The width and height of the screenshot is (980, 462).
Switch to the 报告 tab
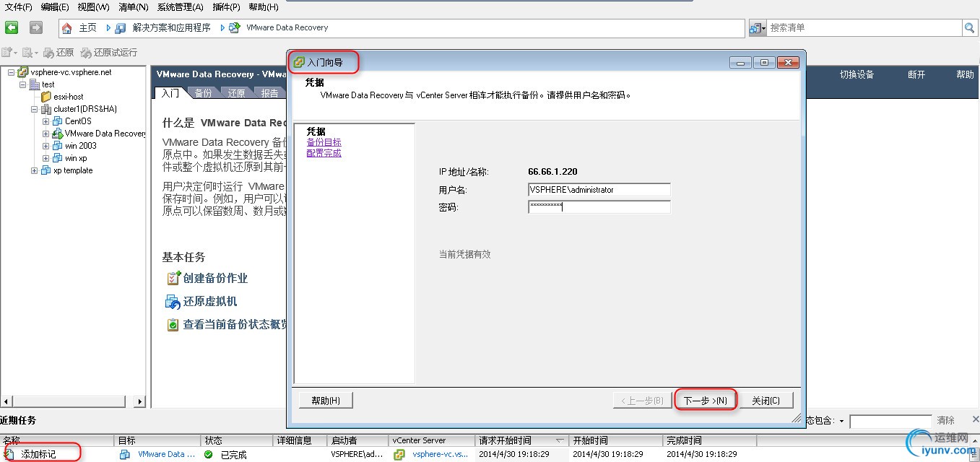pos(270,93)
